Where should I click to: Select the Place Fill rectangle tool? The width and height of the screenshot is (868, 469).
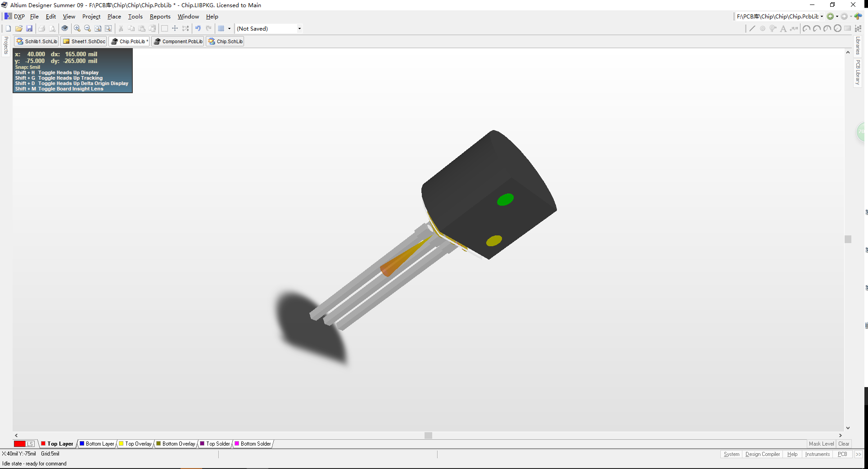[848, 28]
